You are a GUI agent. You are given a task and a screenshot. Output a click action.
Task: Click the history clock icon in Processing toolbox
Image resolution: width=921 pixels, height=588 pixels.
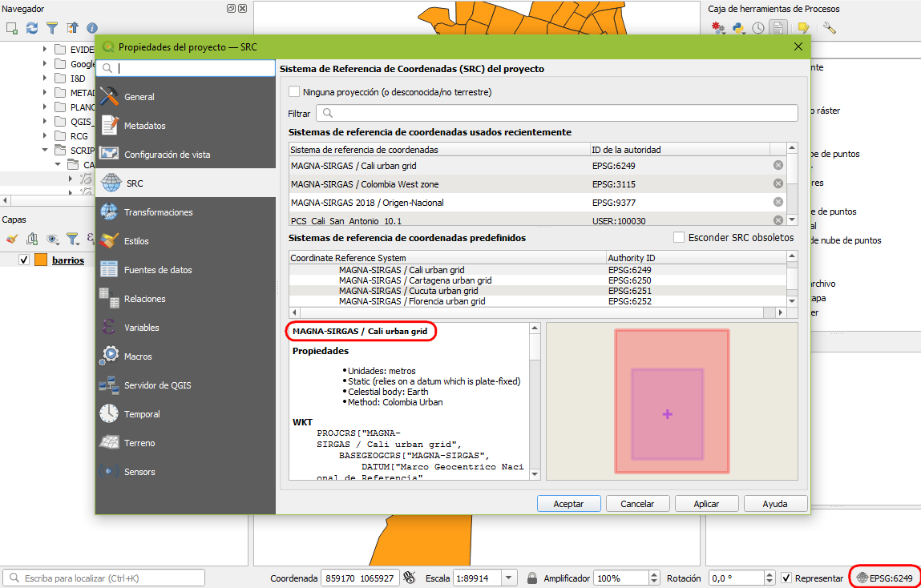point(758,27)
